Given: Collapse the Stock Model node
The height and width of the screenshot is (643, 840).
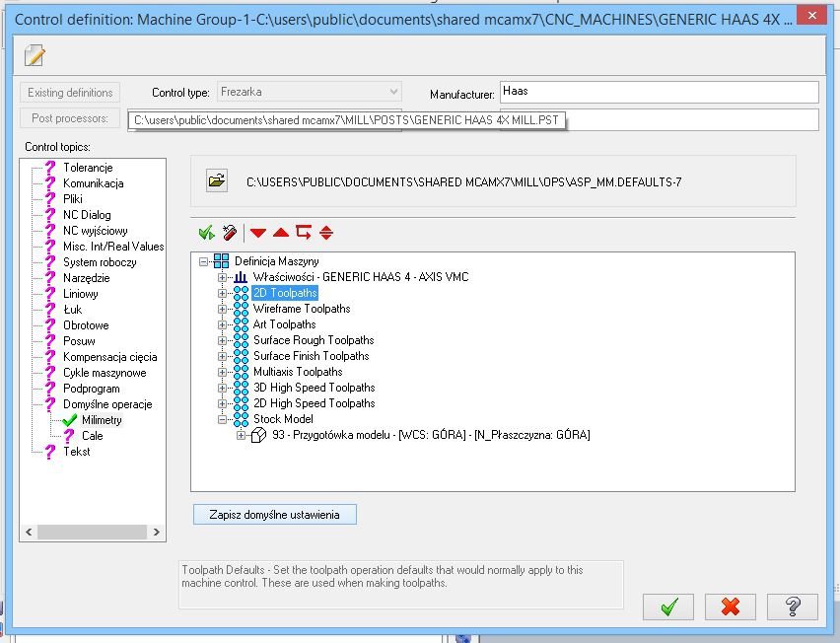Looking at the screenshot, I should [222, 419].
